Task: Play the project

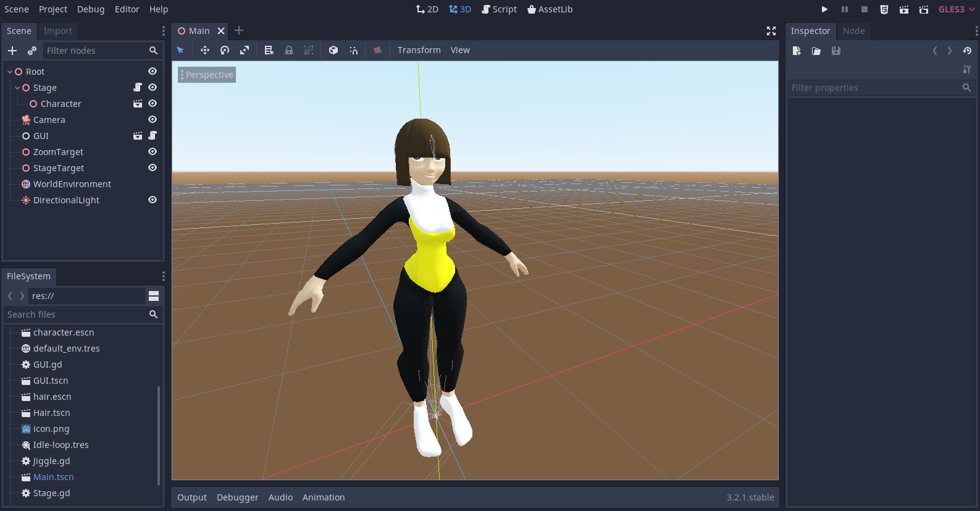Action: click(x=824, y=9)
